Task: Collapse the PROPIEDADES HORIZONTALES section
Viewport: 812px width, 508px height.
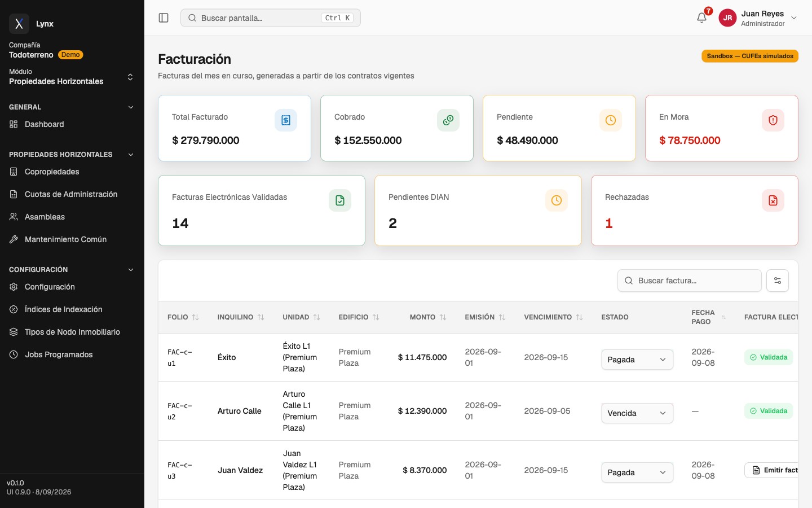Action: [x=131, y=155]
